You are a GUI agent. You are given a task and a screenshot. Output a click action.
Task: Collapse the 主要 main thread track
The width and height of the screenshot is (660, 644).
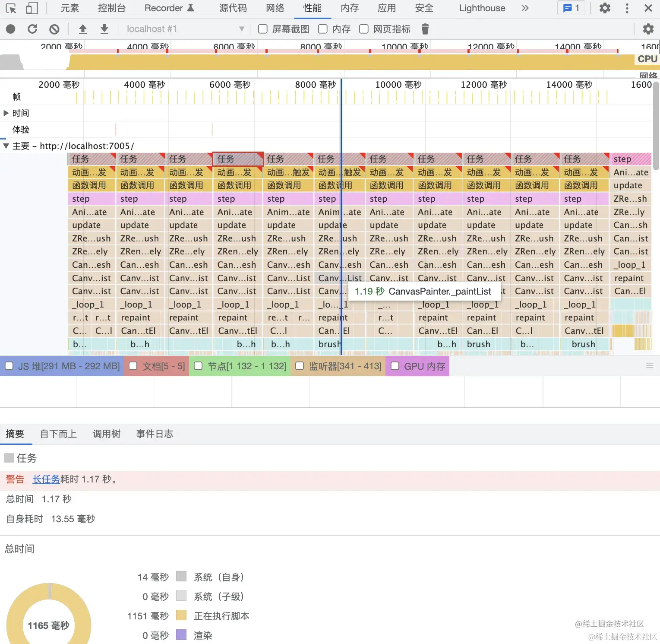(6, 146)
